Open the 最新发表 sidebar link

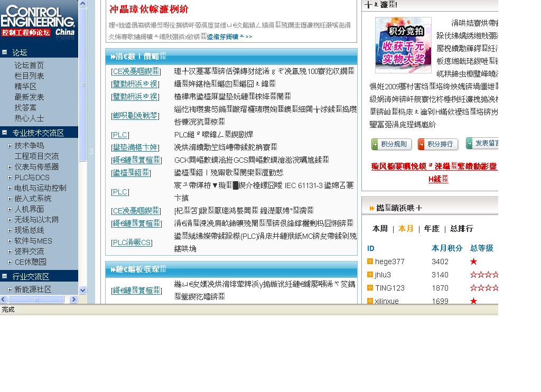point(29,97)
